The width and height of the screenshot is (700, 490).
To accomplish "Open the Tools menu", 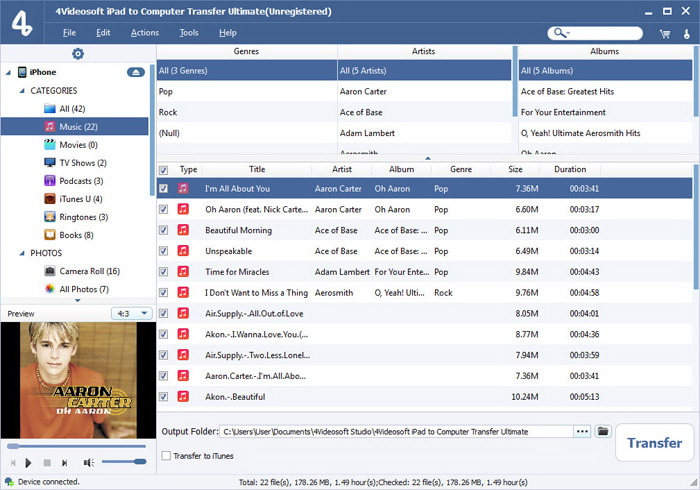I will pyautogui.click(x=188, y=33).
